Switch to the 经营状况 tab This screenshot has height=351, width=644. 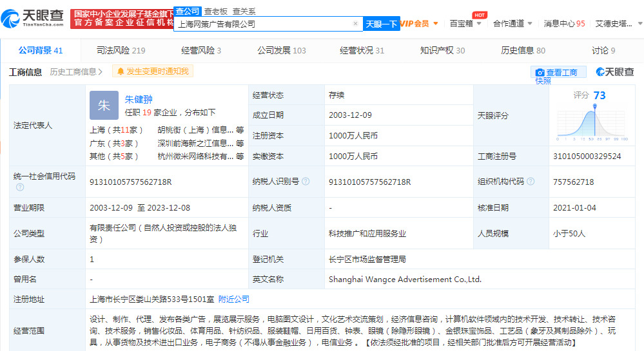coord(362,50)
